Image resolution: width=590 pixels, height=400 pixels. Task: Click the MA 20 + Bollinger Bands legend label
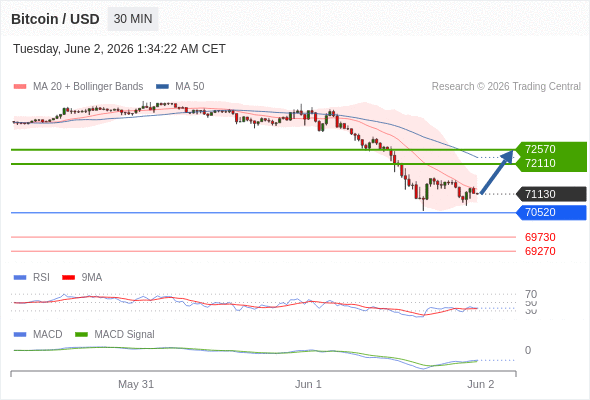[x=88, y=87]
